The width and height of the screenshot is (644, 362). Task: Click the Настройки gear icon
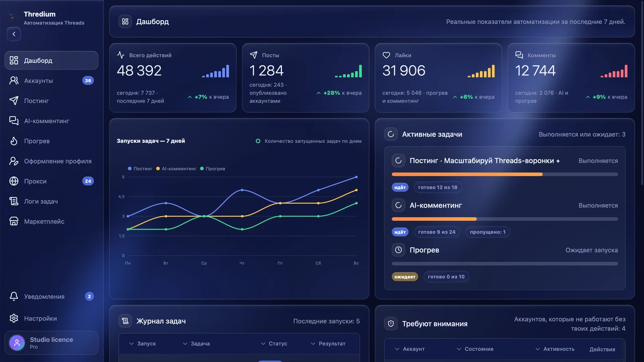pyautogui.click(x=14, y=318)
